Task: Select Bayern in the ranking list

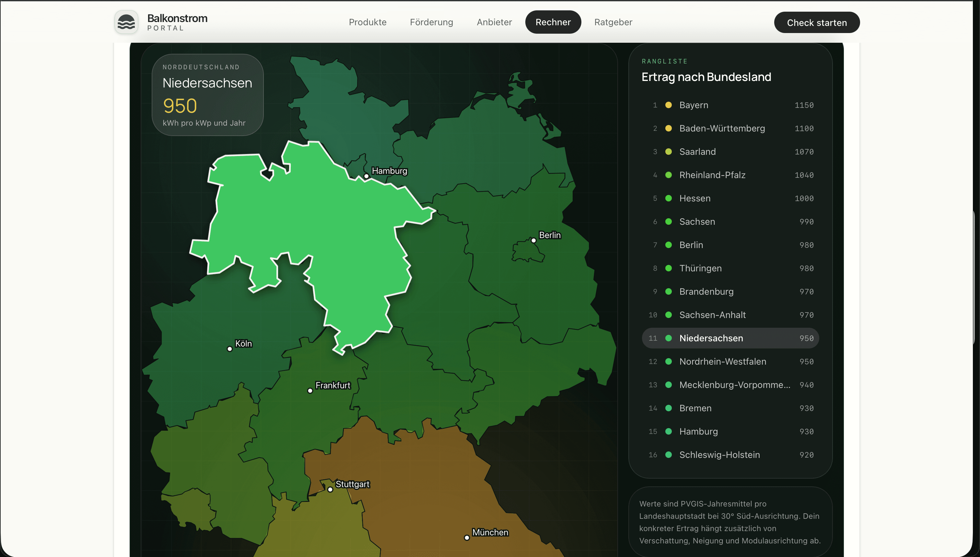Action: click(x=730, y=105)
